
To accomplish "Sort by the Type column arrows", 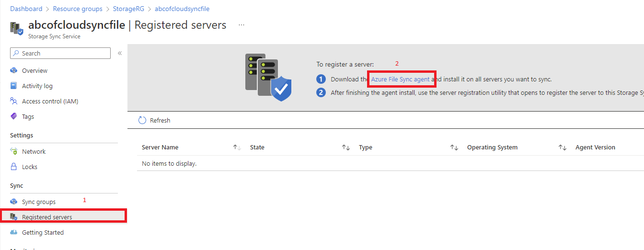I will pos(454,148).
